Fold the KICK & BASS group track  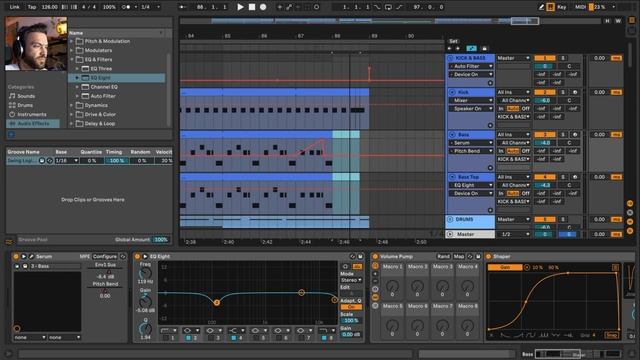point(451,58)
